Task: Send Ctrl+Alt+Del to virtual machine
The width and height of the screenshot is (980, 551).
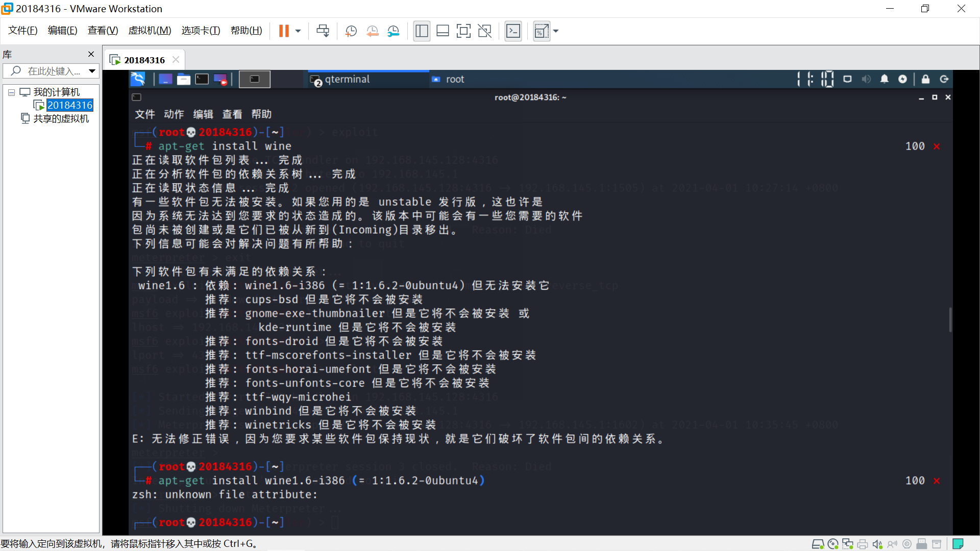Action: tap(323, 31)
